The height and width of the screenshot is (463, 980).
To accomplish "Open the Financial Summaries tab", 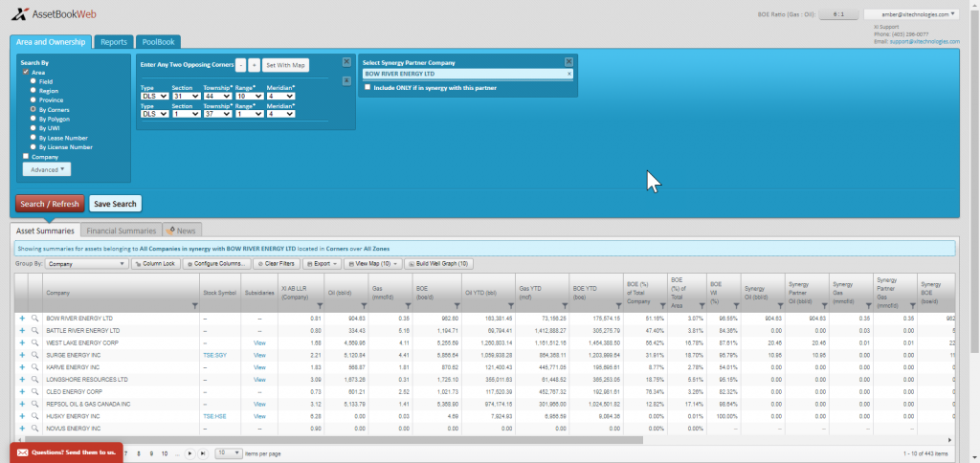I will click(x=122, y=231).
